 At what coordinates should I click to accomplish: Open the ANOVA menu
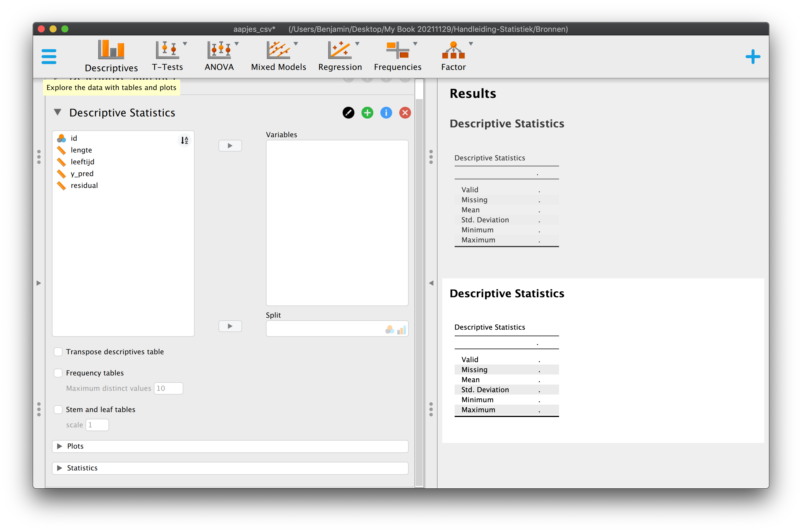219,56
